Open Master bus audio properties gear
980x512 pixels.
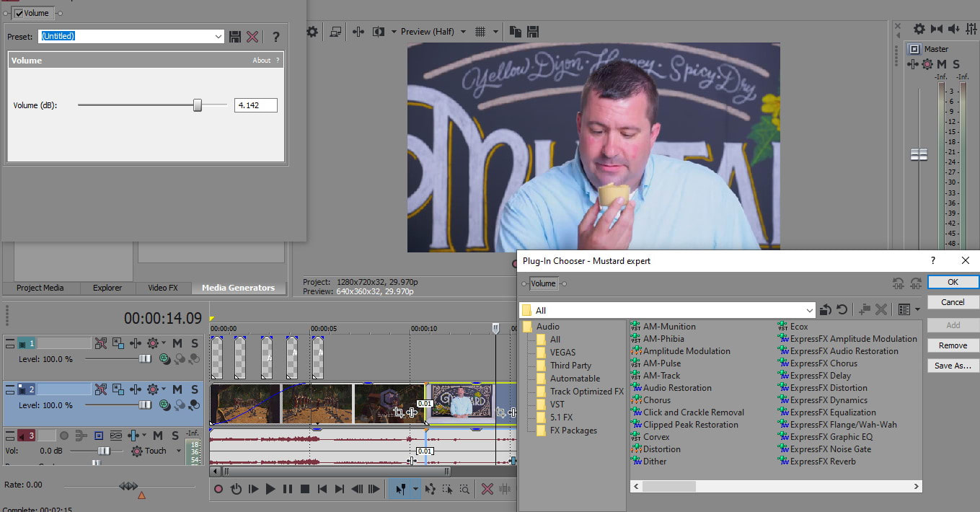tap(919, 29)
